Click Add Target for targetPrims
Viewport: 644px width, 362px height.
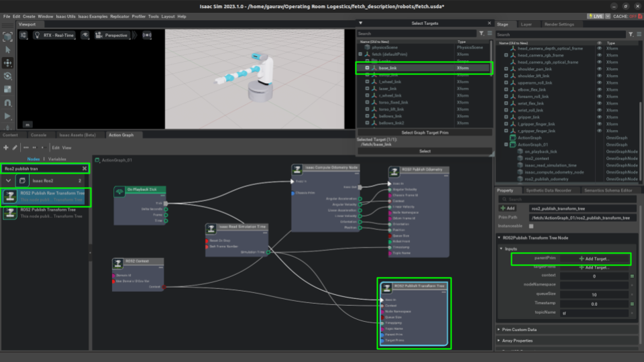[x=594, y=267]
